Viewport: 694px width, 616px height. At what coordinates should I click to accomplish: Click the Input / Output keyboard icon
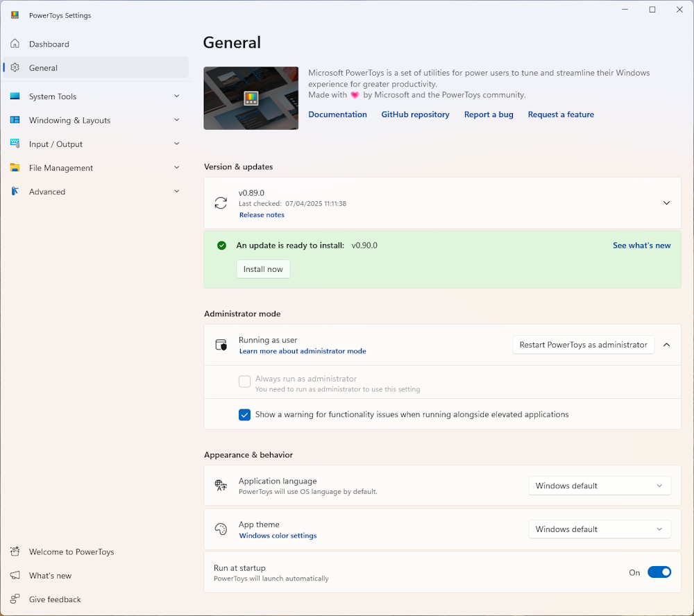point(15,144)
